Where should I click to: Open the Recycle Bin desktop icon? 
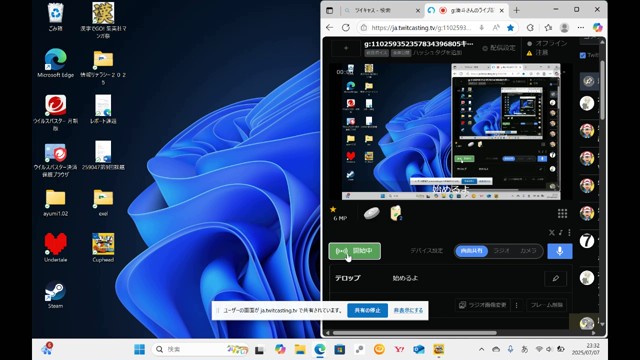click(55, 16)
